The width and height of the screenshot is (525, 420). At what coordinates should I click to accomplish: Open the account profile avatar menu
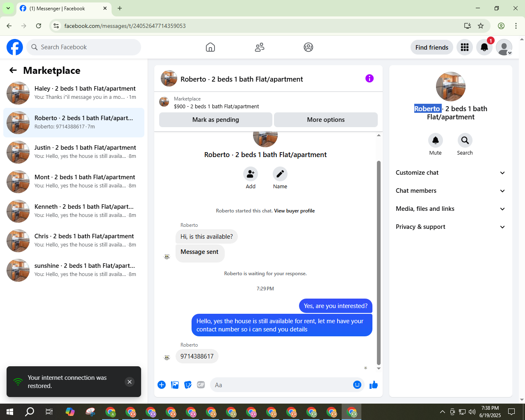point(504,47)
